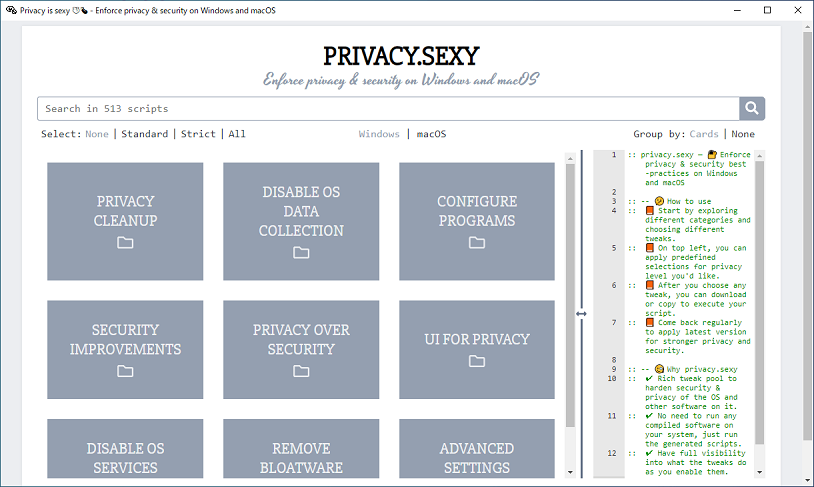Select Standard preset
Viewport: 814px width, 487px height.
pyautogui.click(x=145, y=134)
